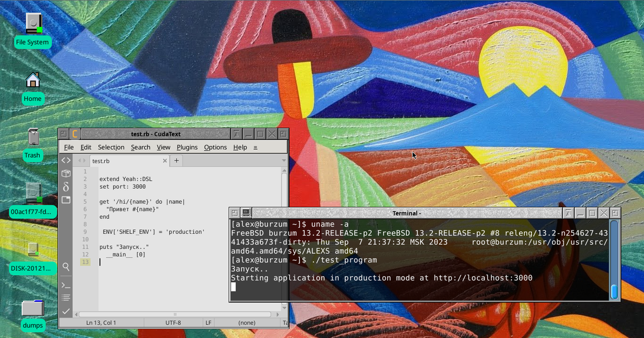Click the CudaText orange C window icon
Viewport: 644px width, 338px height.
(x=75, y=134)
